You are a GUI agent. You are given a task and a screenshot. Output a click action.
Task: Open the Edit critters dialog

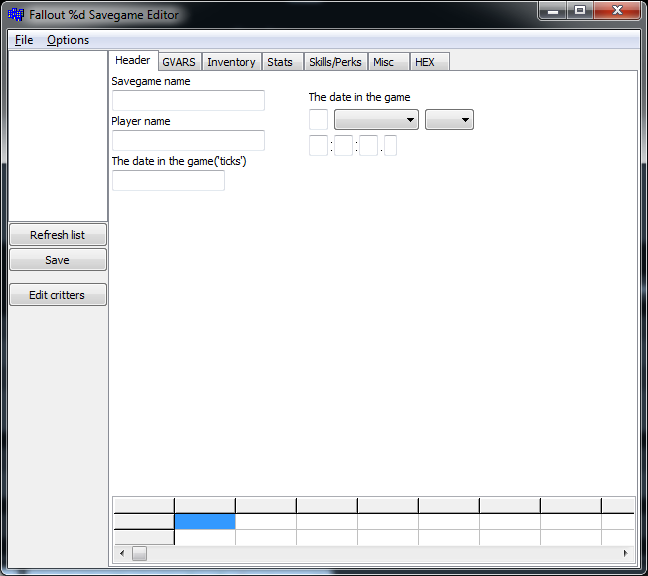point(58,295)
